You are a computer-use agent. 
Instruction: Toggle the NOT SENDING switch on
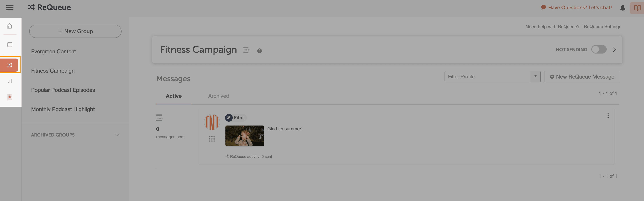598,49
